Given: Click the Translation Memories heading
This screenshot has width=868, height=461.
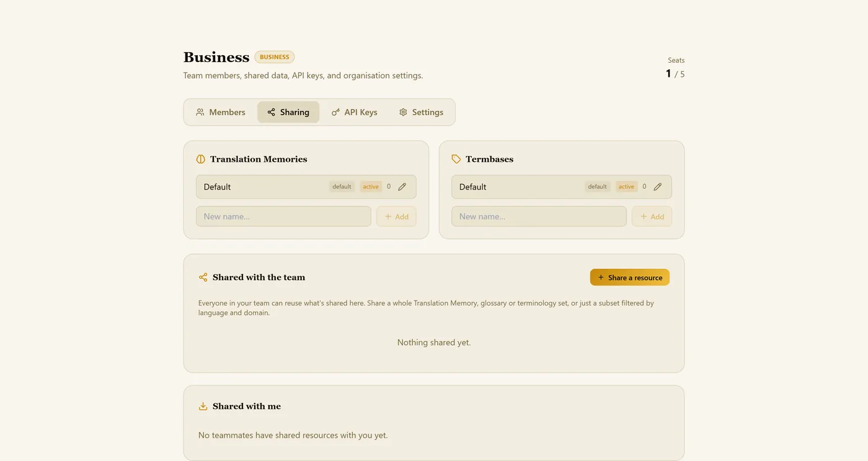Looking at the screenshot, I should point(259,159).
